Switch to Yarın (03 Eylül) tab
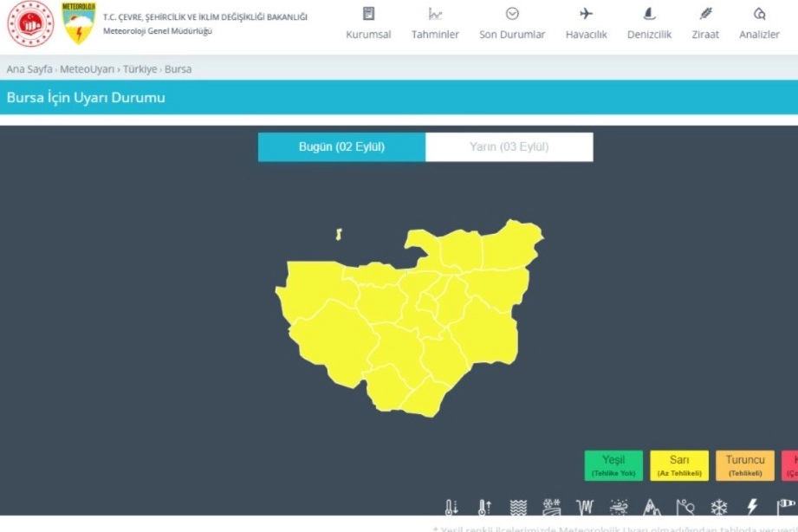Screen dimensions: 798x532 [509, 147]
